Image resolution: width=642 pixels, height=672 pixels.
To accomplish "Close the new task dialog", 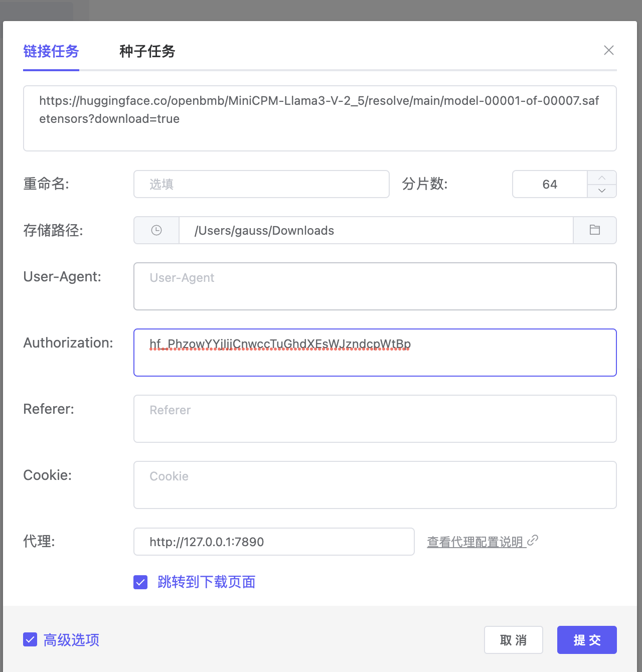I will coord(609,50).
